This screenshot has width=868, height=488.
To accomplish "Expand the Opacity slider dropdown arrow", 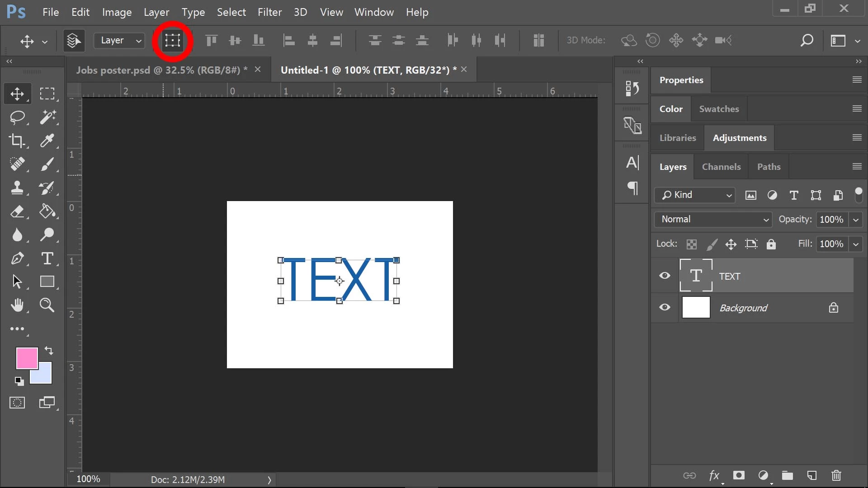I will (856, 220).
